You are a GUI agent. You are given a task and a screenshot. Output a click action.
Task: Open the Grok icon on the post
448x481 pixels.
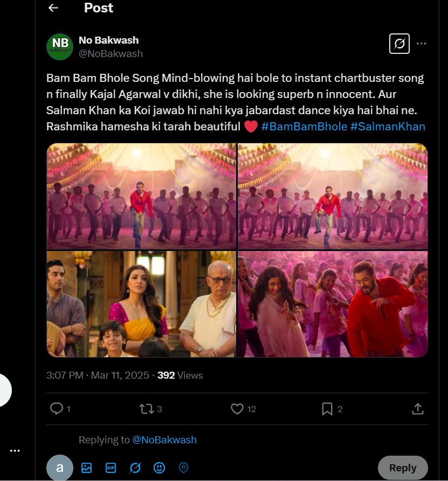(399, 44)
